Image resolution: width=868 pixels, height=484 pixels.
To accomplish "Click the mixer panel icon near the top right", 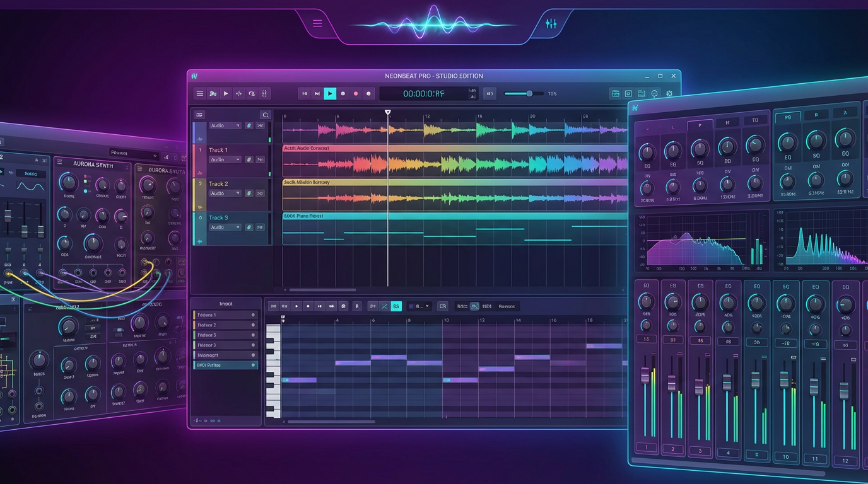I will pyautogui.click(x=640, y=93).
